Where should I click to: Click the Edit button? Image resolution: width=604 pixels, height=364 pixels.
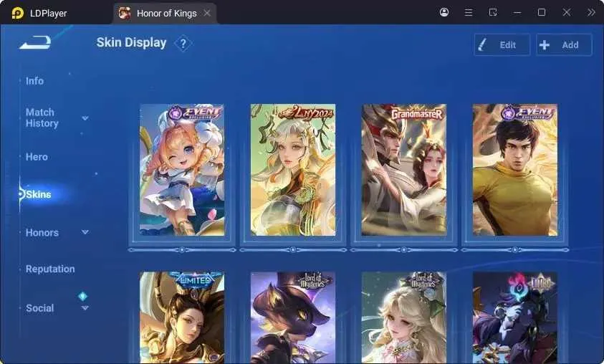502,45
